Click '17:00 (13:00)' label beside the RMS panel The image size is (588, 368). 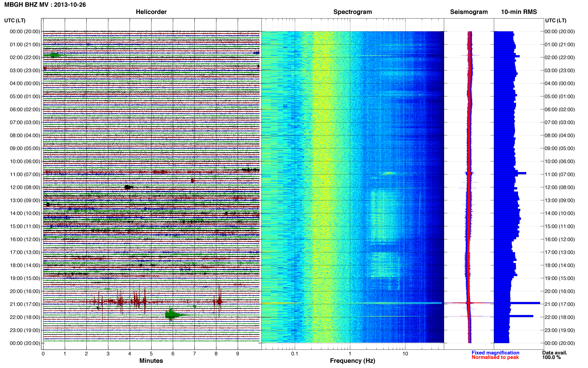tap(560, 252)
